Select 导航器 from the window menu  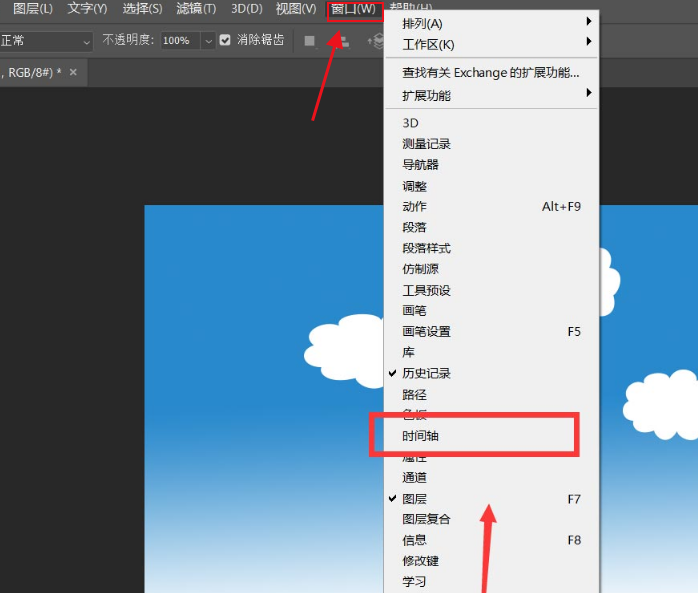coord(420,164)
